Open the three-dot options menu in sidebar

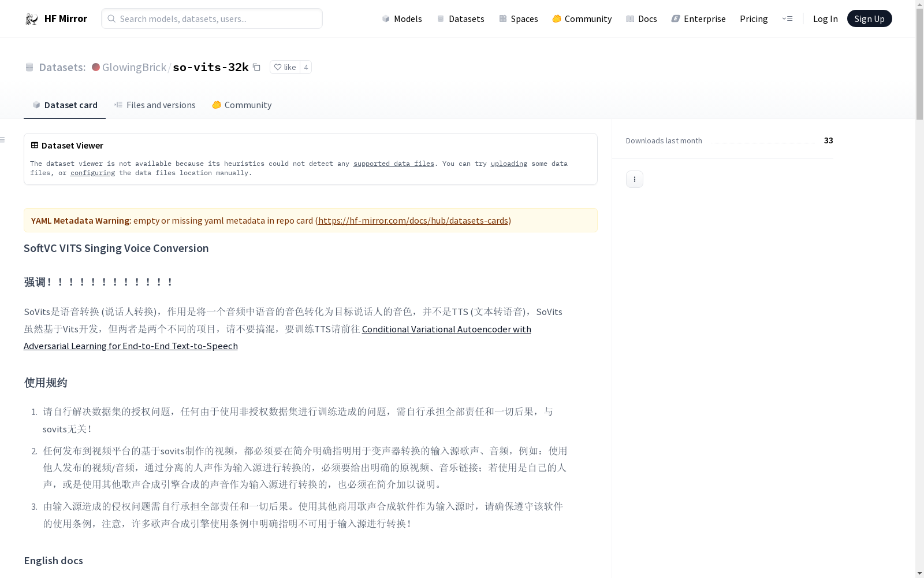click(634, 179)
